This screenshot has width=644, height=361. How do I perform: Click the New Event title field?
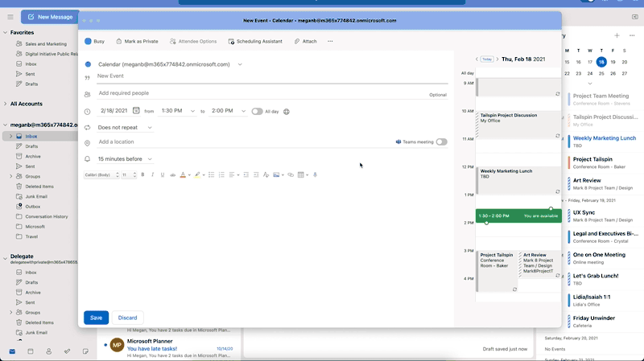click(272, 76)
